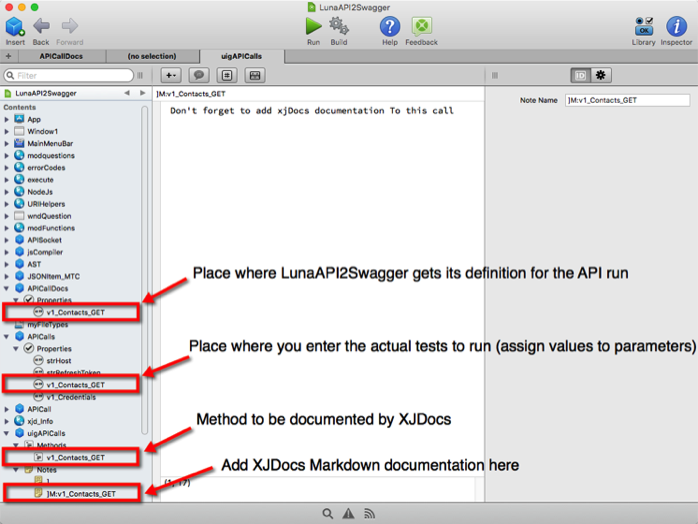This screenshot has height=524, width=698.
Task: Switch to APICallDocs tab
Action: (x=61, y=56)
